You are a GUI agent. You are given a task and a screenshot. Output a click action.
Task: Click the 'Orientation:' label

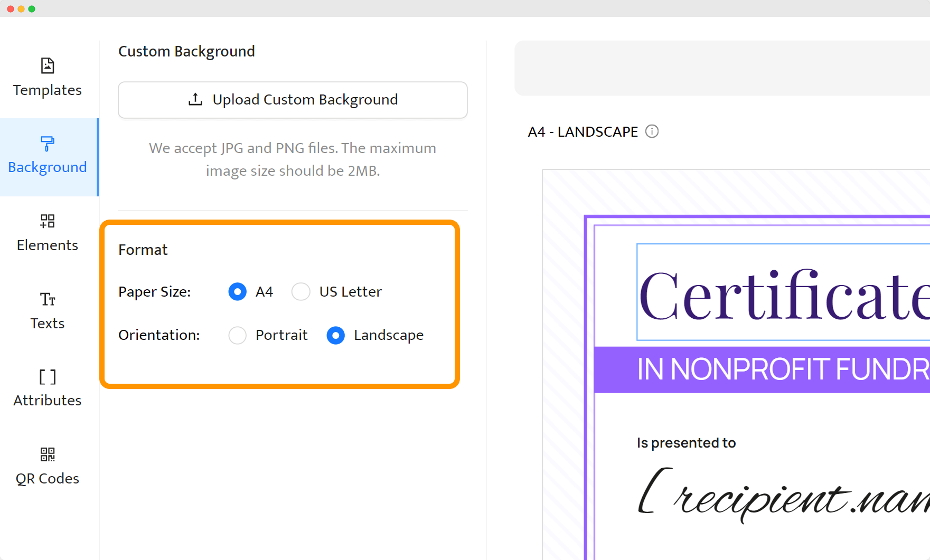(159, 335)
